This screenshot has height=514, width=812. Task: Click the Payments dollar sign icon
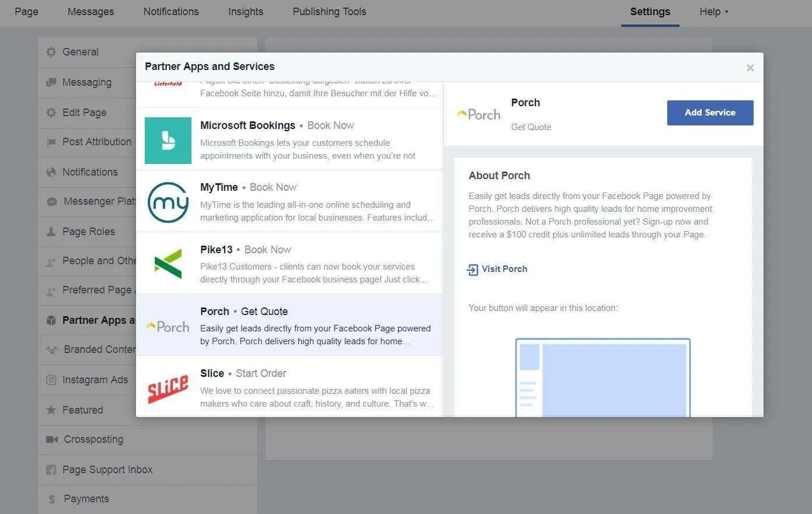click(x=51, y=499)
